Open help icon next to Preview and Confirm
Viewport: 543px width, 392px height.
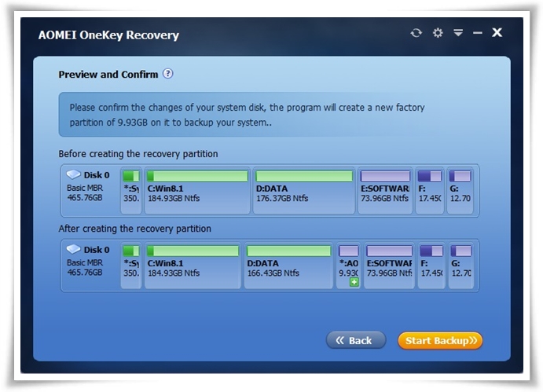(x=168, y=74)
